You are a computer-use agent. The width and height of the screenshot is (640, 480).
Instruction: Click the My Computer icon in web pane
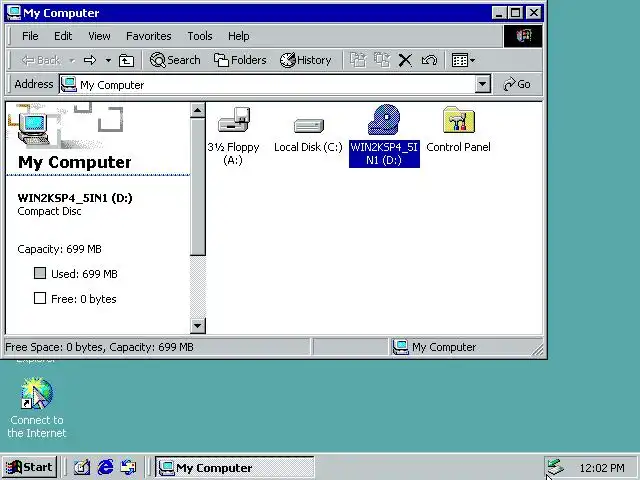coord(33,128)
